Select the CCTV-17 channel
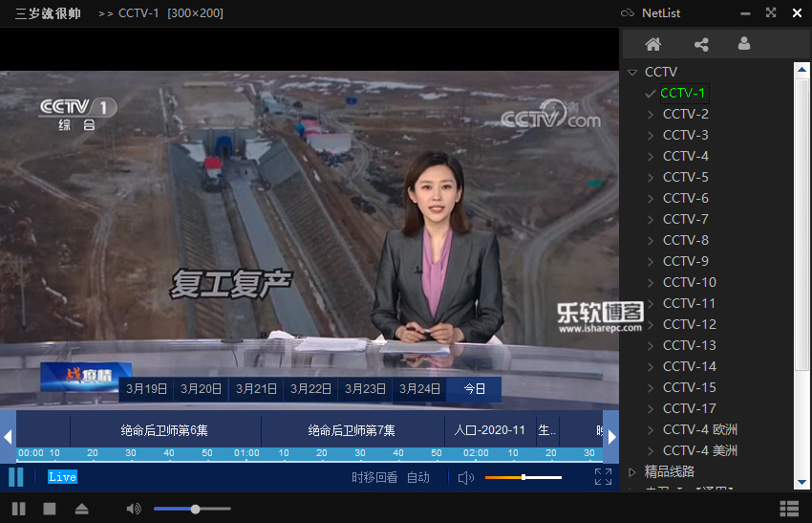Viewport: 812px width, 523px height. (x=690, y=408)
